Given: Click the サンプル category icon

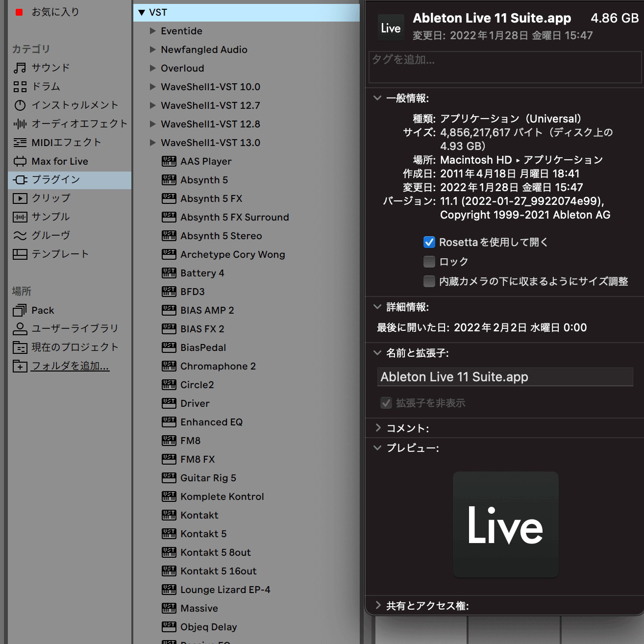Looking at the screenshot, I should point(20,217).
